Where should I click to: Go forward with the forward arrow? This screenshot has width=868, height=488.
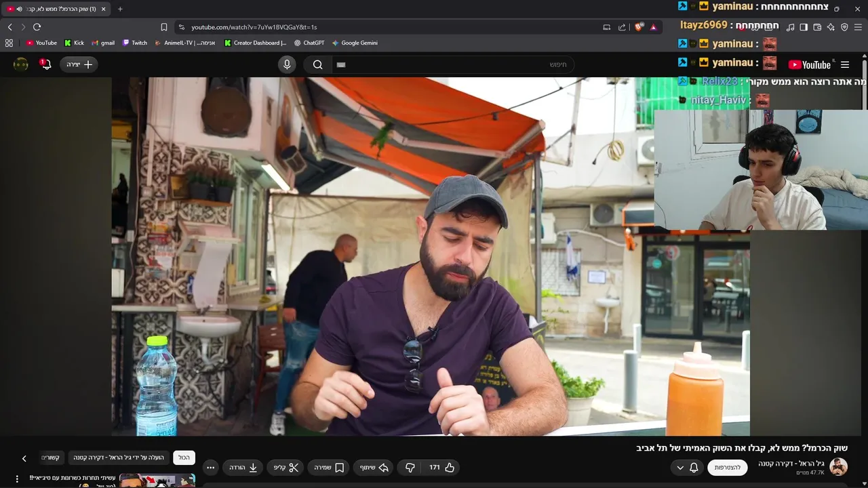pos(23,27)
